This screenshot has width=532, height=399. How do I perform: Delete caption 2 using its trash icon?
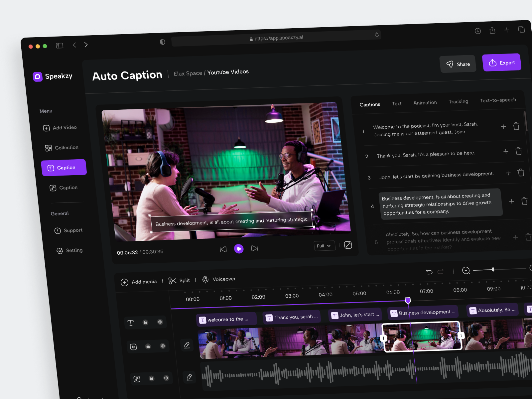click(x=519, y=151)
